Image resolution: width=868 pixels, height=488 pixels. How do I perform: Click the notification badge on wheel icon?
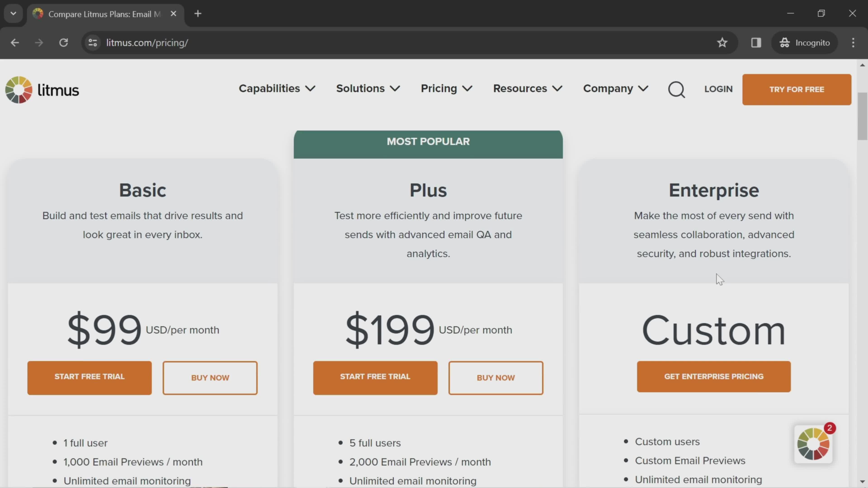click(x=829, y=428)
